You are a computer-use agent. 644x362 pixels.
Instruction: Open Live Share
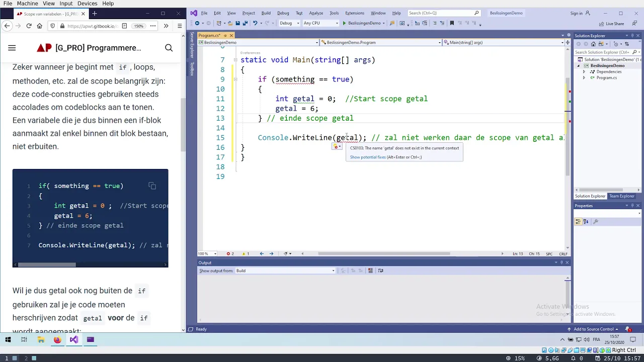[612, 24]
